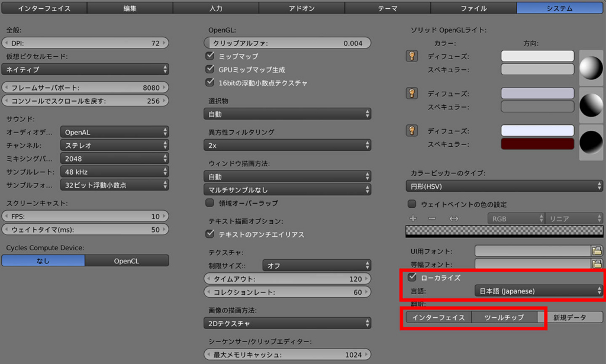Open the リニア interpolation dropdown

574,219
